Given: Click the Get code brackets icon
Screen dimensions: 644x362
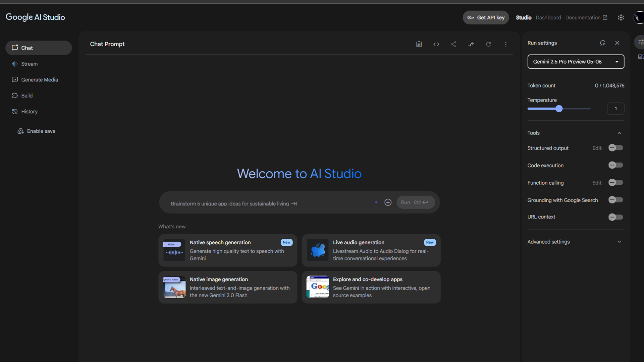Looking at the screenshot, I should pos(436,44).
